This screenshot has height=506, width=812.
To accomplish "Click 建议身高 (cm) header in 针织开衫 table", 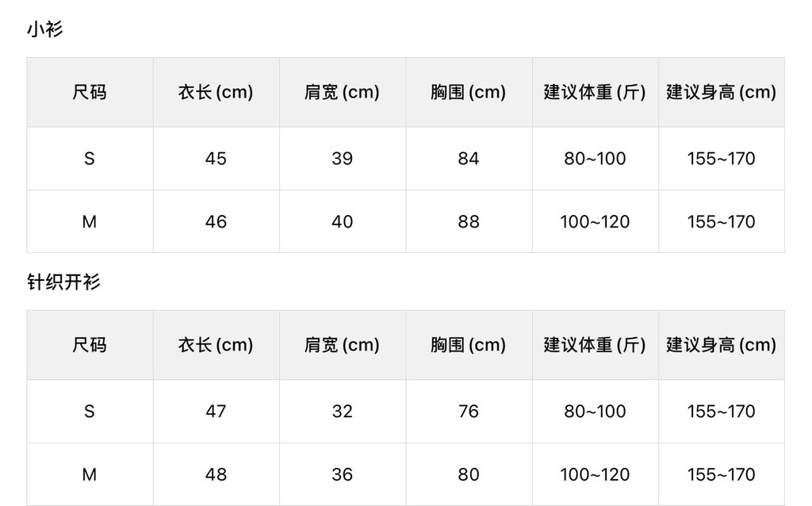I will point(721,345).
